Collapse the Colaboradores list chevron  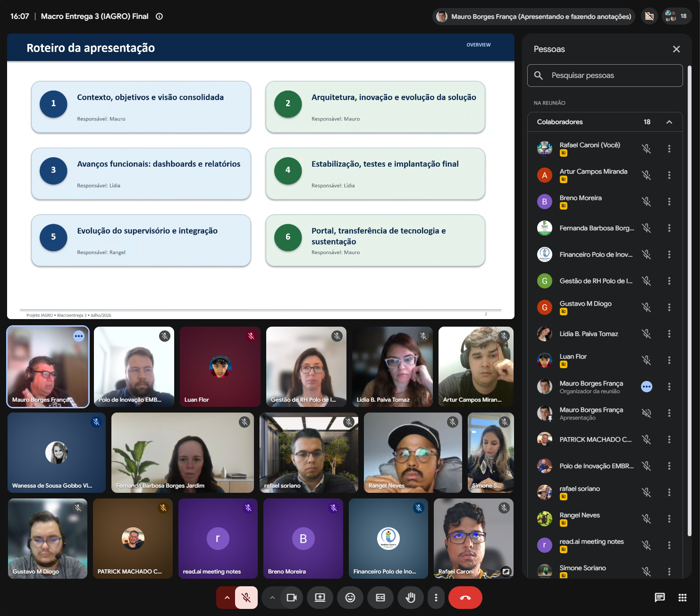pyautogui.click(x=669, y=122)
